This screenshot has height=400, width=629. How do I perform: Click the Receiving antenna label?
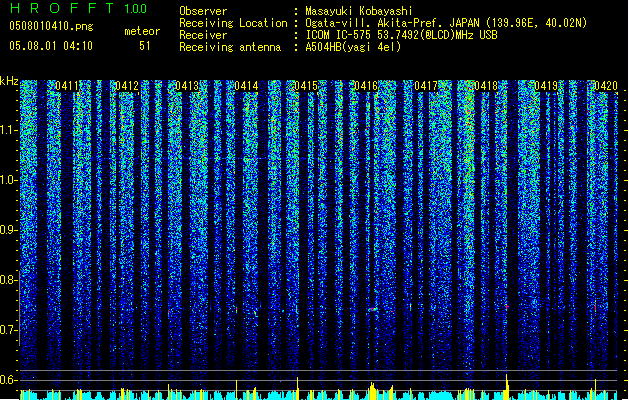(230, 47)
